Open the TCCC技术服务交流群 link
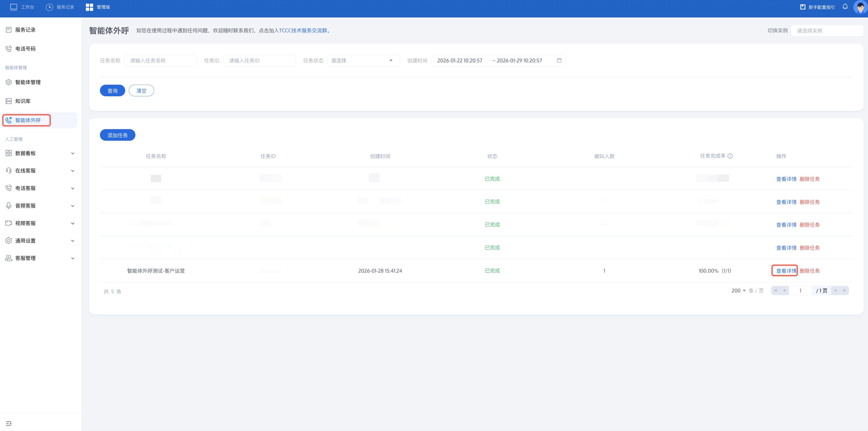This screenshot has width=868, height=431. click(x=303, y=30)
